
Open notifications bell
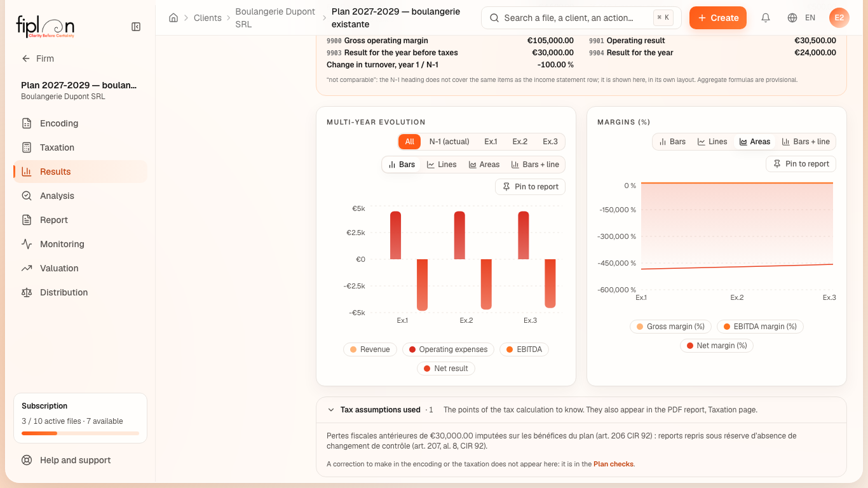766,18
